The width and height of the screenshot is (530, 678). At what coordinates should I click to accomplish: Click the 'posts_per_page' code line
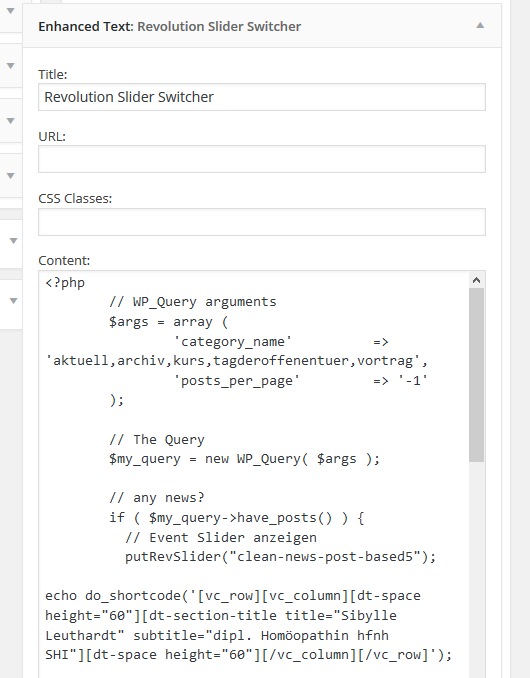pos(300,381)
